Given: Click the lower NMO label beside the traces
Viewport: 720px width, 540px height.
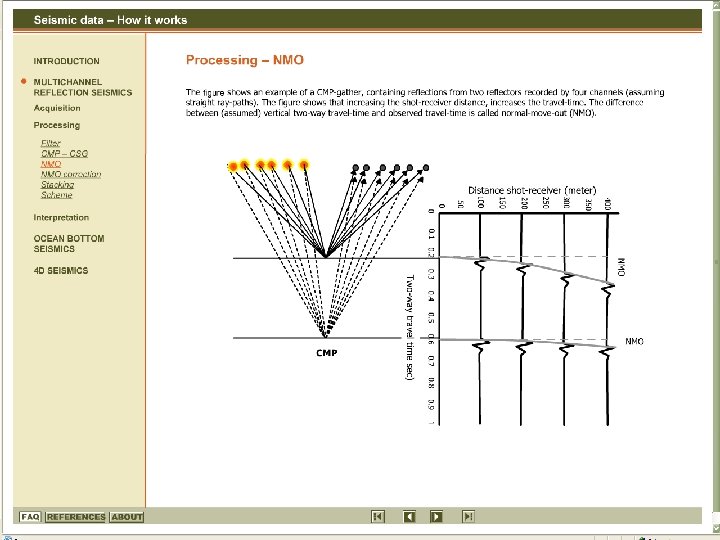Looking at the screenshot, I should click(x=634, y=341).
